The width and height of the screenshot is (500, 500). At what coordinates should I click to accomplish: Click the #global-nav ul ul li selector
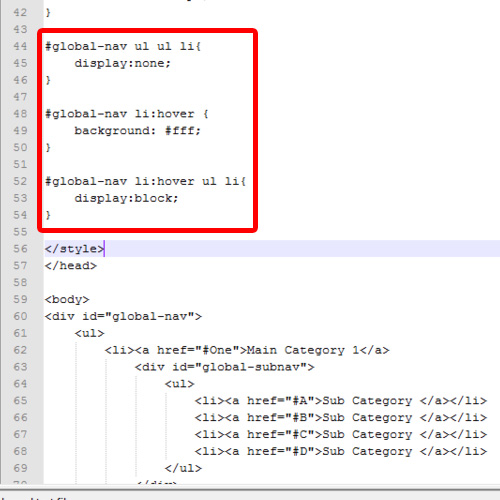click(x=123, y=46)
